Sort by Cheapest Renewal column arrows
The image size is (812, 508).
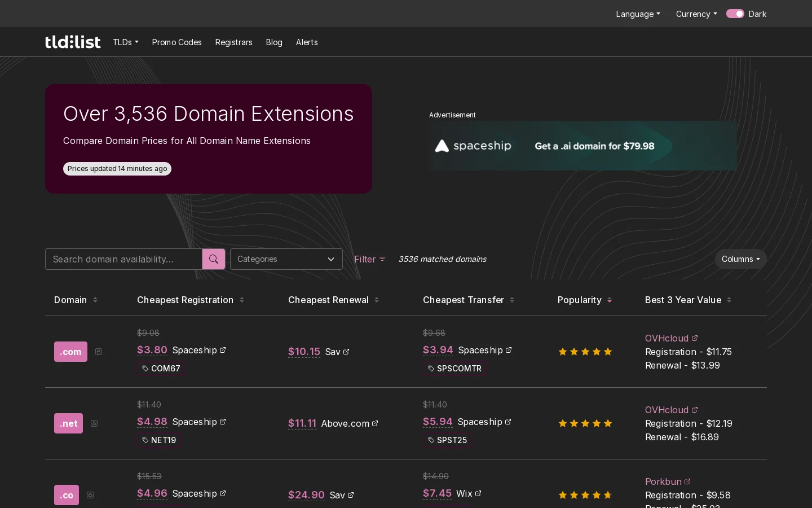pyautogui.click(x=377, y=300)
